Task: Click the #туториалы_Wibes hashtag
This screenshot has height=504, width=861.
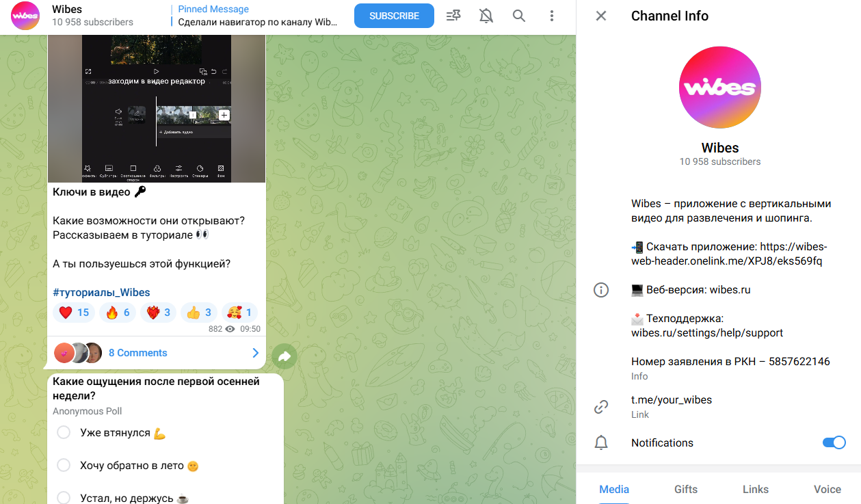Action: click(x=101, y=292)
